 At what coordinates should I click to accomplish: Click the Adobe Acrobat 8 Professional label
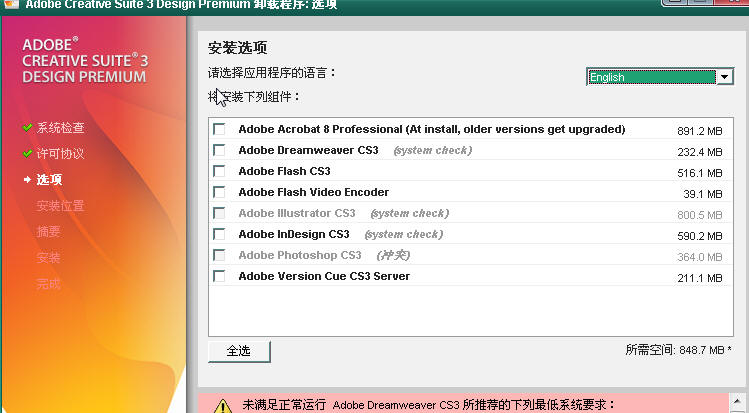tap(432, 129)
